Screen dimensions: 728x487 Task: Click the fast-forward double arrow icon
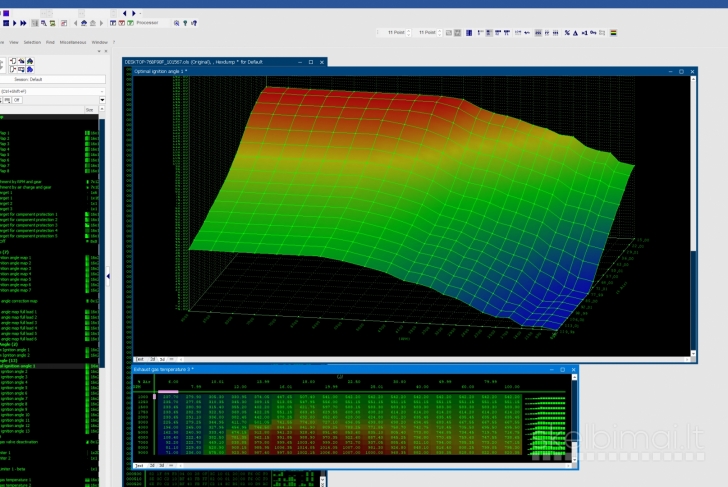click(24, 22)
